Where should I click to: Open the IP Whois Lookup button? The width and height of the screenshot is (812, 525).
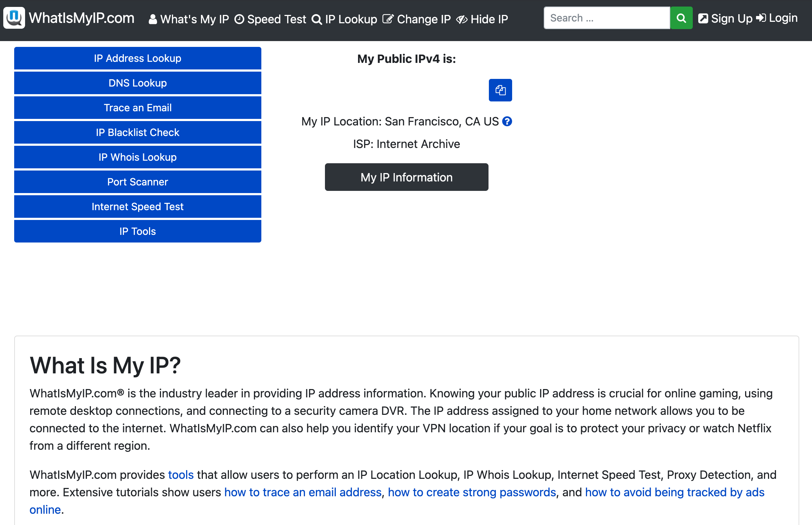coord(138,157)
